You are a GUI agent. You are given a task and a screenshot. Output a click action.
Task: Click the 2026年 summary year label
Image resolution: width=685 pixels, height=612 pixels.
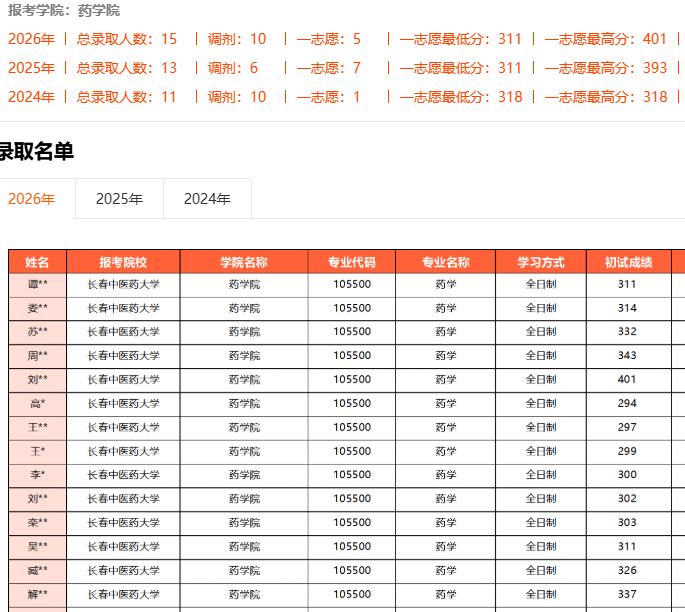pos(31,39)
